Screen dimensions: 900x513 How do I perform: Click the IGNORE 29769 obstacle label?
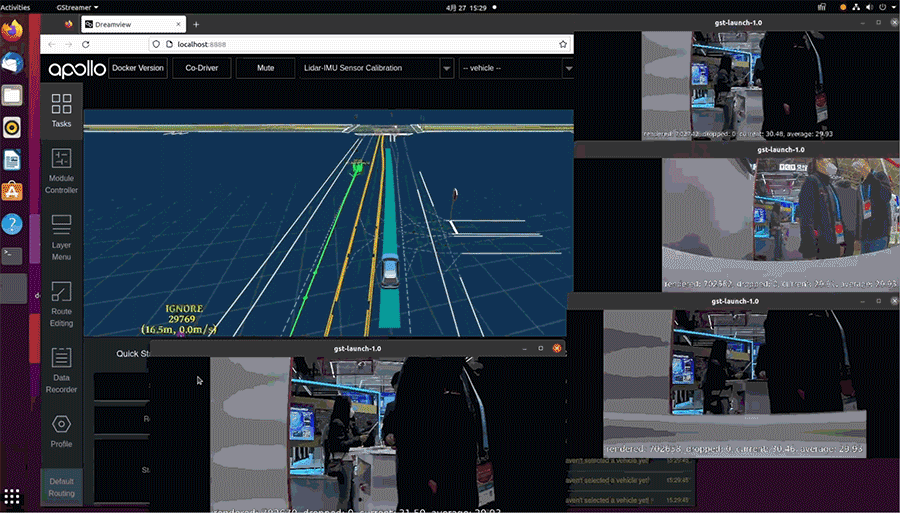click(182, 314)
